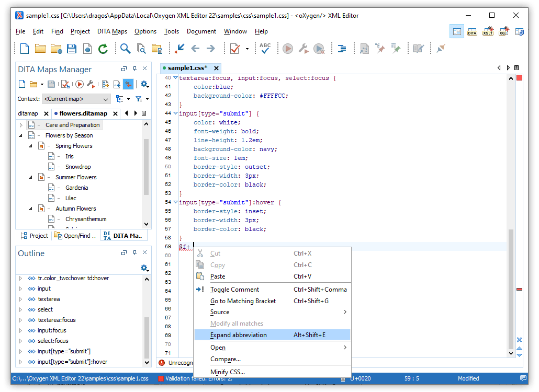The height and width of the screenshot is (392, 539).
Task: Select Toggle Comment in context menu
Action: (272, 290)
